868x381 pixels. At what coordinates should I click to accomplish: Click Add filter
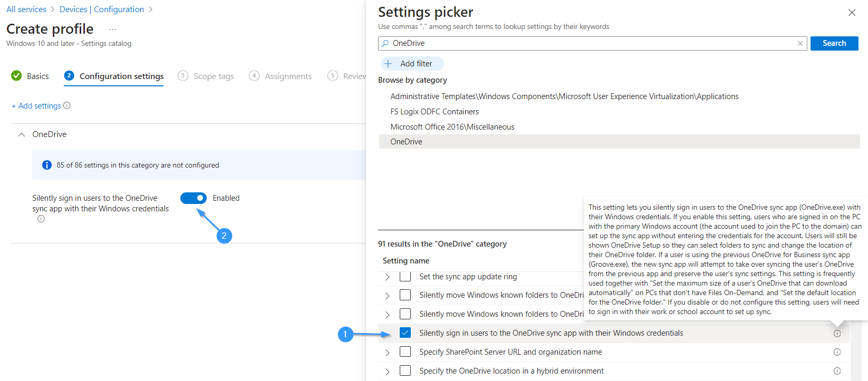pos(412,64)
